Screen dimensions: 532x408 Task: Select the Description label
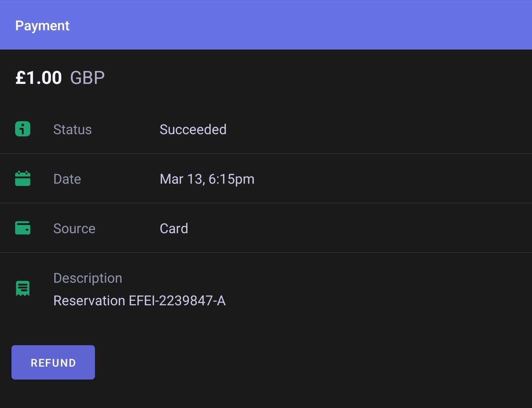pos(88,278)
